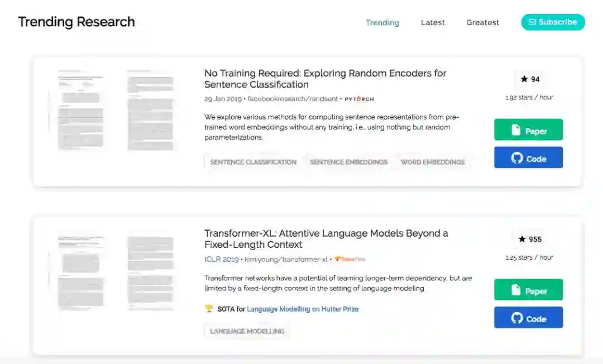The image size is (603, 364).
Task: Click the star icon beside 94
Action: click(524, 79)
